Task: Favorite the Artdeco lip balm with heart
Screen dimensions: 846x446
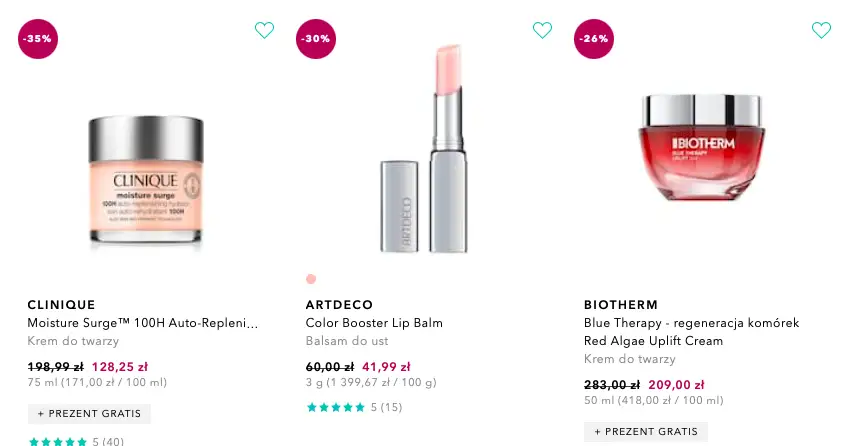Action: tap(542, 30)
